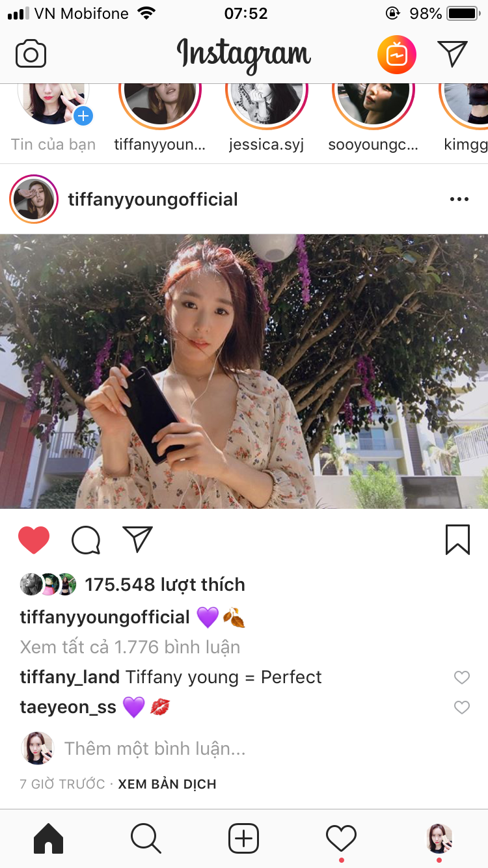Toggle the red like heart on the post
This screenshot has width=488, height=868.
(x=34, y=540)
